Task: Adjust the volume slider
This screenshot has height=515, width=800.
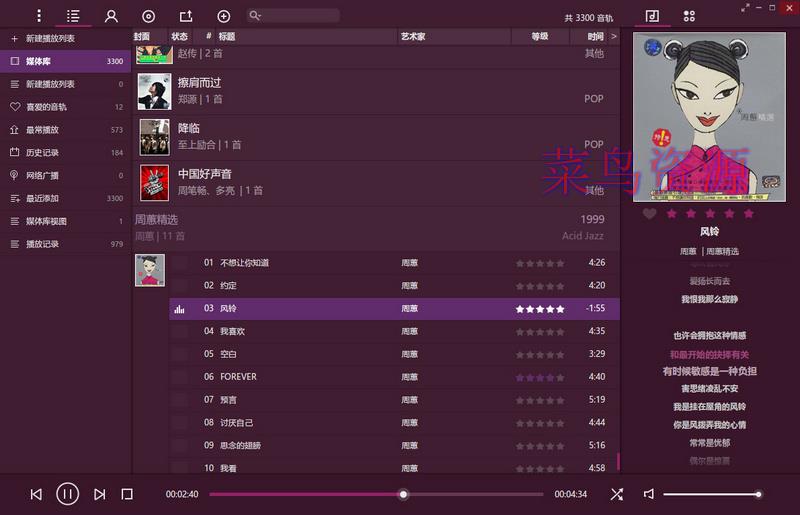Action: [x=712, y=494]
